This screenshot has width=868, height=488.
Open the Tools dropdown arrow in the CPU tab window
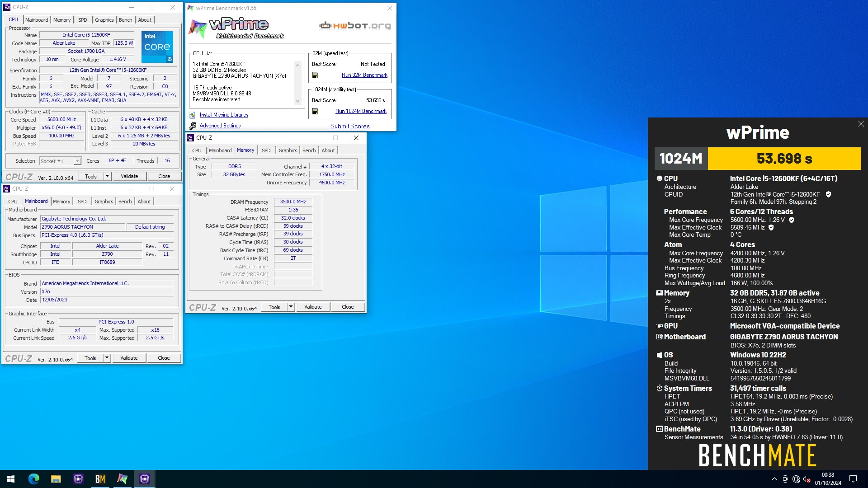(107, 176)
